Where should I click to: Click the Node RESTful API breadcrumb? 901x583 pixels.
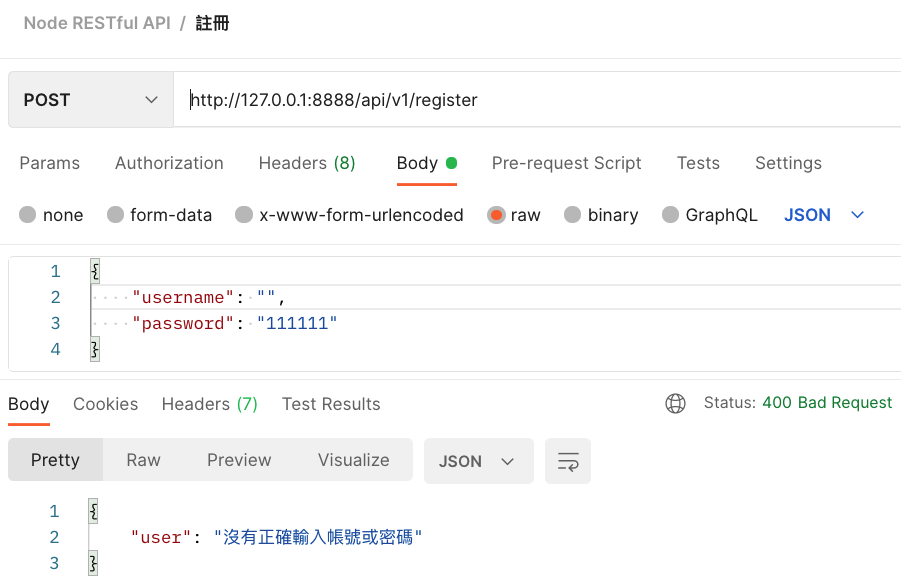[97, 23]
